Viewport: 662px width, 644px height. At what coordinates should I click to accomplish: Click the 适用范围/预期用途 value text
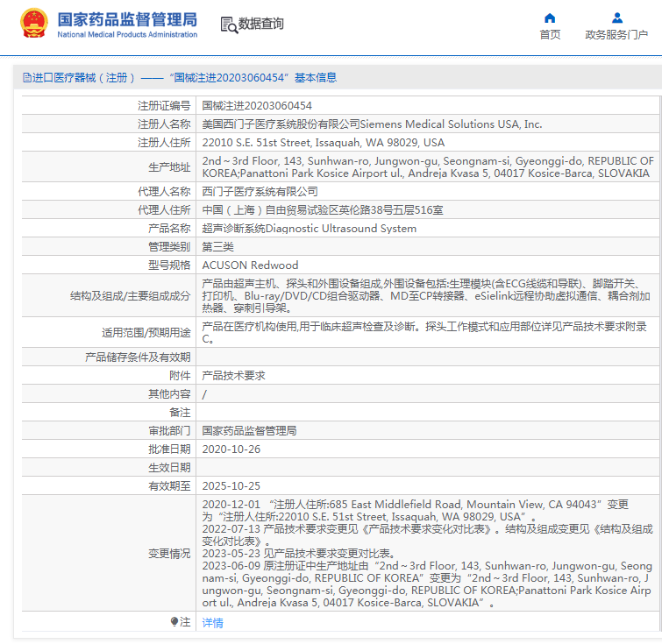pyautogui.click(x=424, y=333)
